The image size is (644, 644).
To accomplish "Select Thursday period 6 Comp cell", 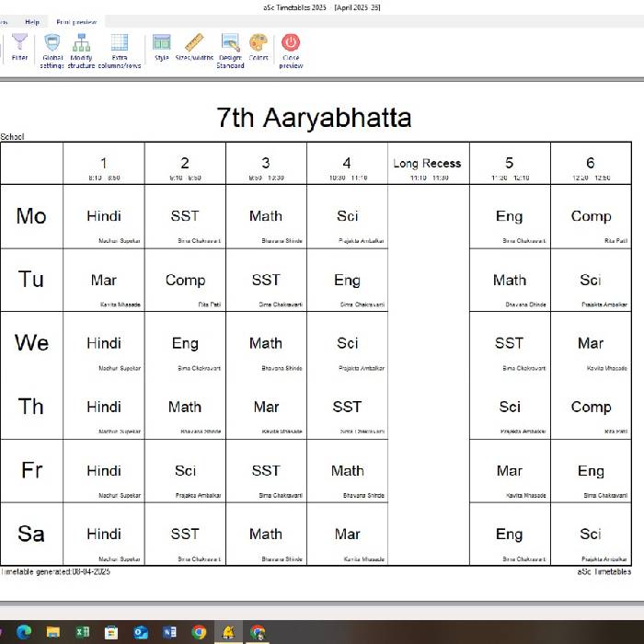I will coord(591,407).
